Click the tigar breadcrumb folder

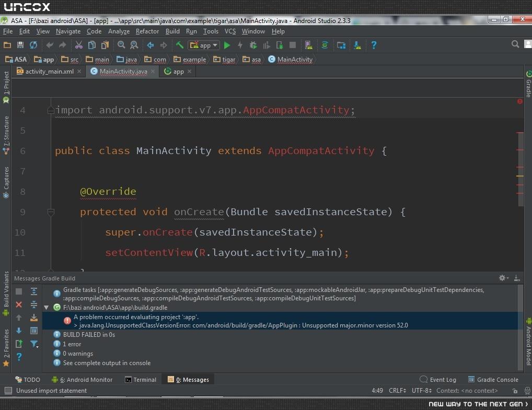pyautogui.click(x=224, y=60)
